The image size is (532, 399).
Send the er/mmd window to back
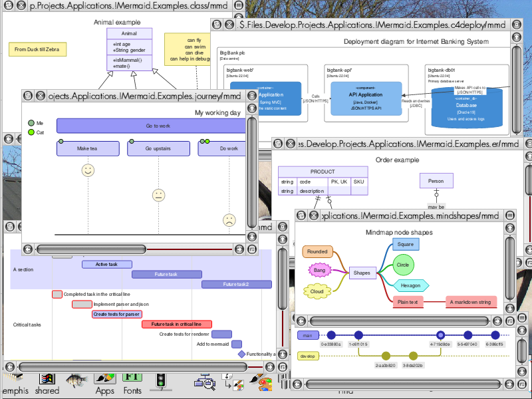click(278, 144)
